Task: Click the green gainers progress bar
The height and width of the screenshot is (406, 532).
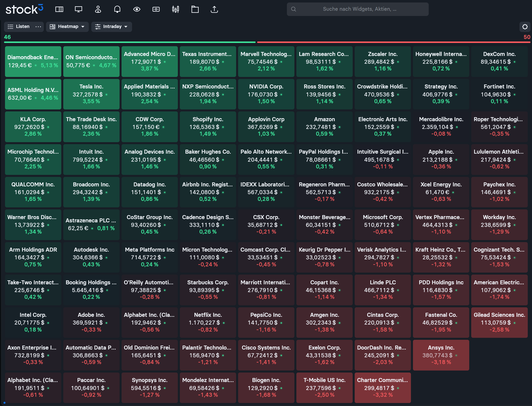Action: pyautogui.click(x=130, y=42)
